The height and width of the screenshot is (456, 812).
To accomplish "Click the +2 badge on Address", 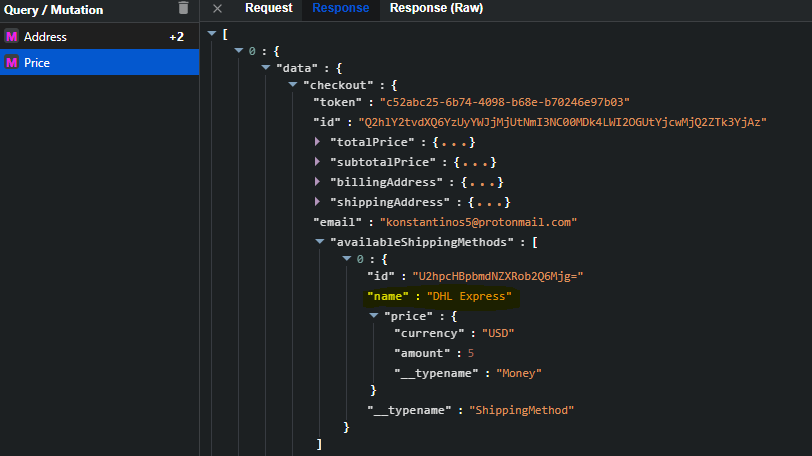I will (177, 37).
